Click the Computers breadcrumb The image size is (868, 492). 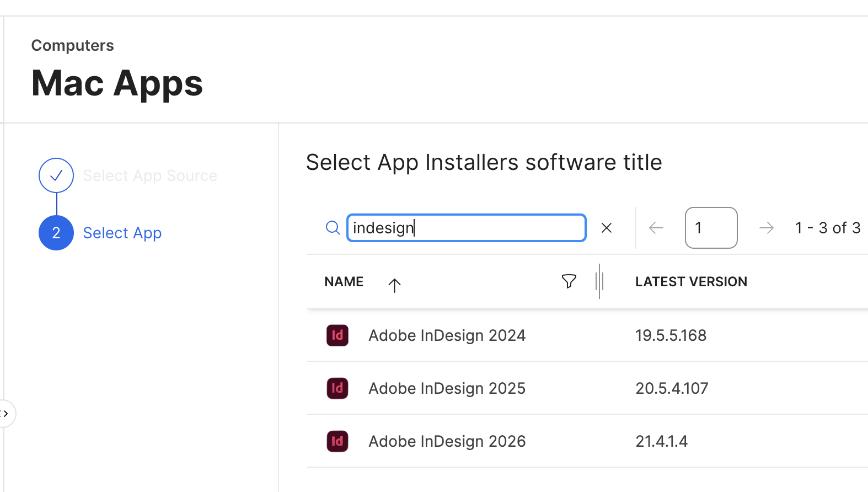[x=72, y=45]
